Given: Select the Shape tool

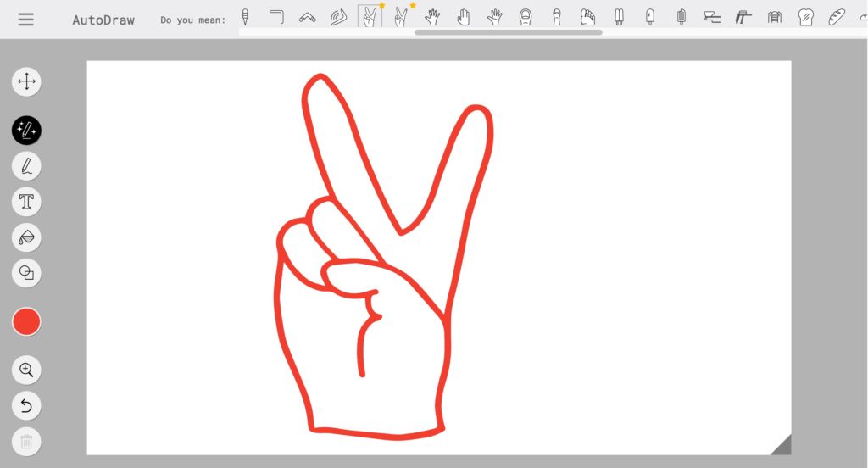Looking at the screenshot, I should [26, 273].
